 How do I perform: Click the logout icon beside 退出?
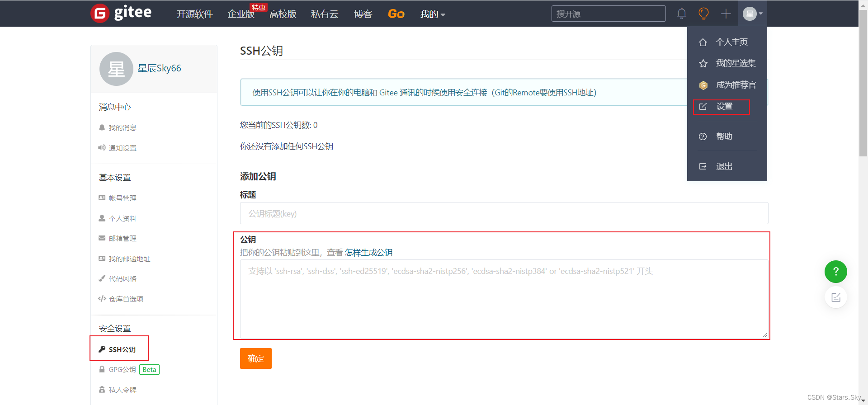coord(703,166)
